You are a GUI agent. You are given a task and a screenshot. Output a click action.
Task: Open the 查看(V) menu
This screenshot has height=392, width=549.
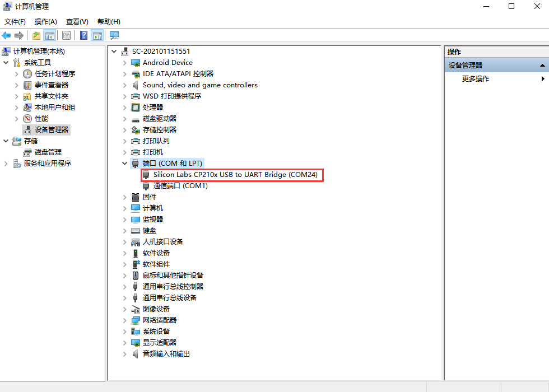77,22
